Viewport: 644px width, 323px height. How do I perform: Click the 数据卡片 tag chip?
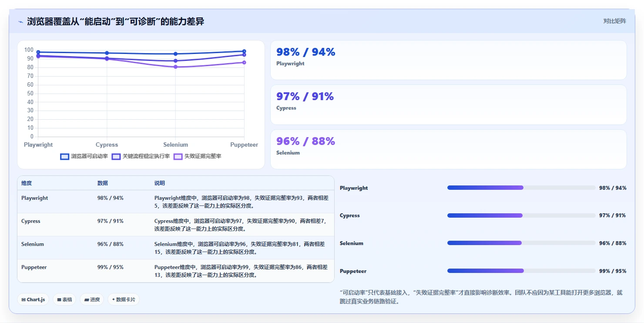(x=124, y=299)
